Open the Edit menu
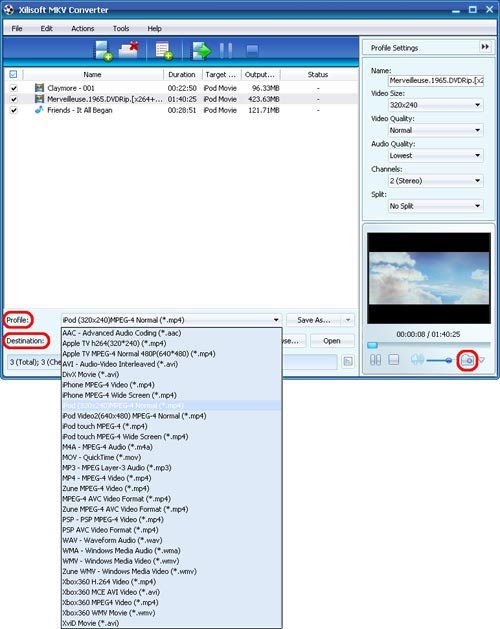 (x=47, y=28)
